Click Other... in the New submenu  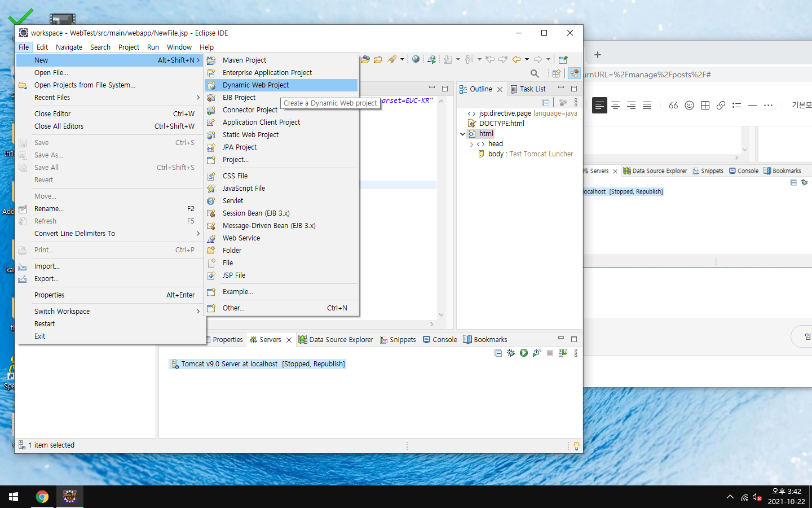tap(281, 308)
